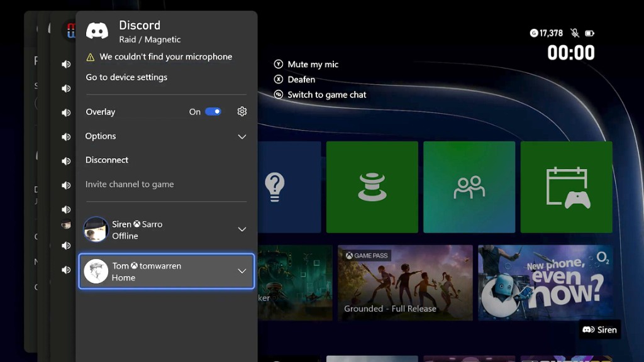Viewport: 644px width, 362px height.
Task: Choose Invite channel to game
Action: tap(130, 184)
